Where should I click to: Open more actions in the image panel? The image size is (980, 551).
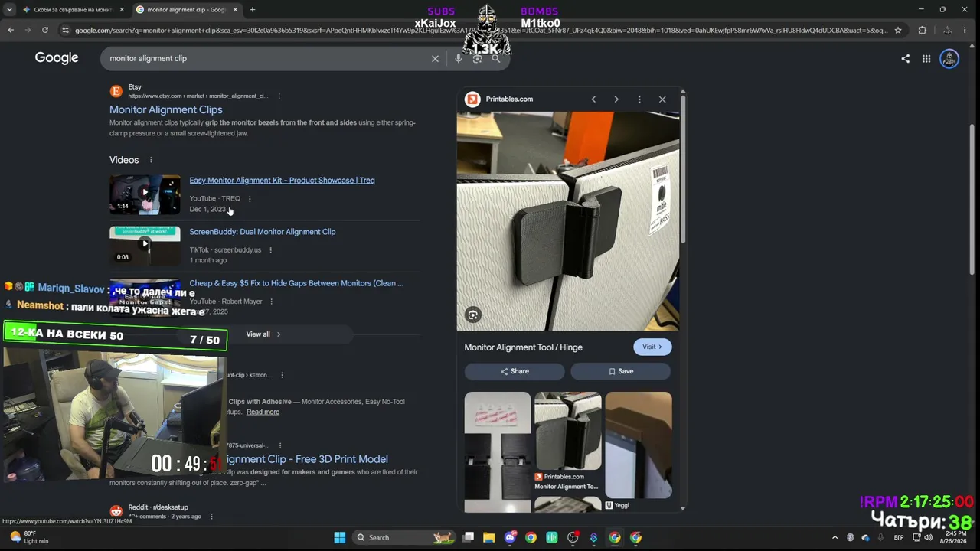click(x=639, y=99)
